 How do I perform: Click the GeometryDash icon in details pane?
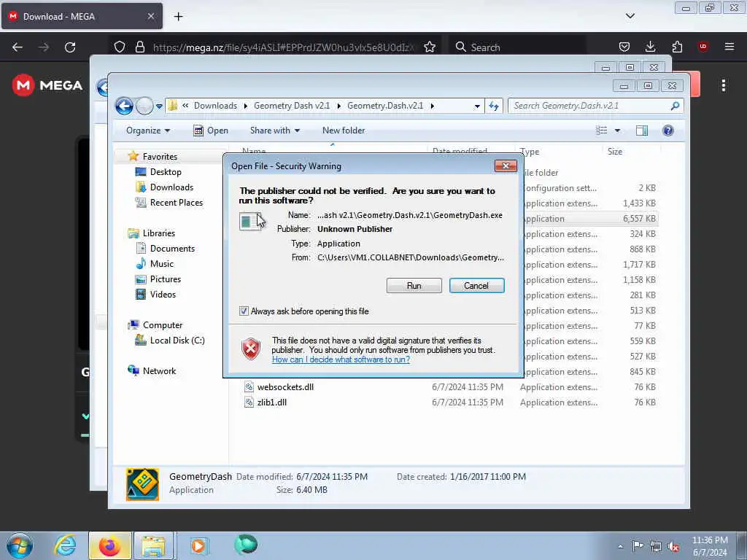[x=142, y=484]
